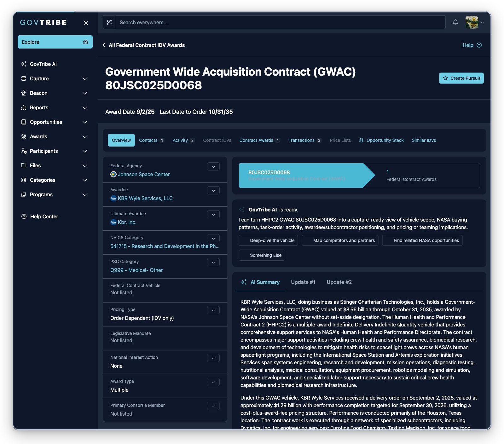This screenshot has height=444, width=504.
Task: Expand the Categories menu chevron
Action: [x=85, y=180]
